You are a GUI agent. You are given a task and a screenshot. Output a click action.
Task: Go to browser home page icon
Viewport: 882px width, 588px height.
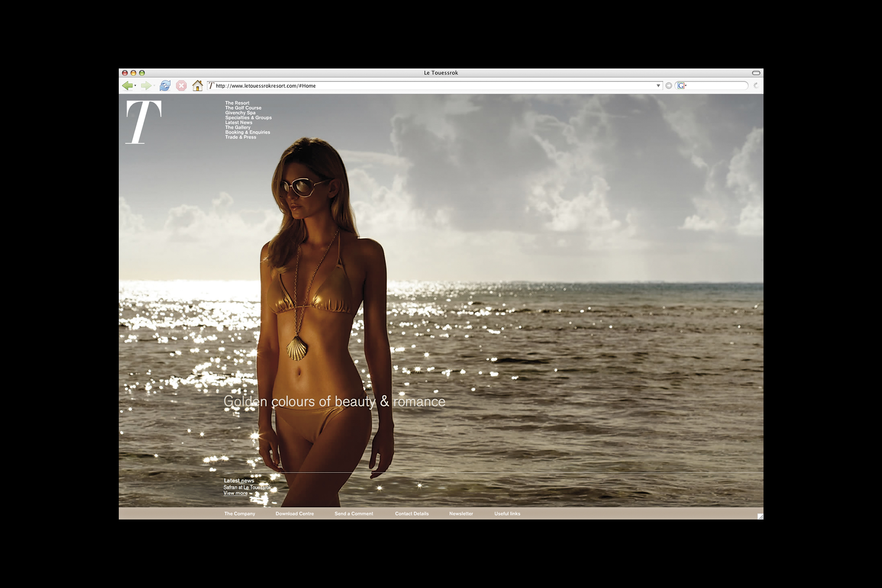(197, 86)
